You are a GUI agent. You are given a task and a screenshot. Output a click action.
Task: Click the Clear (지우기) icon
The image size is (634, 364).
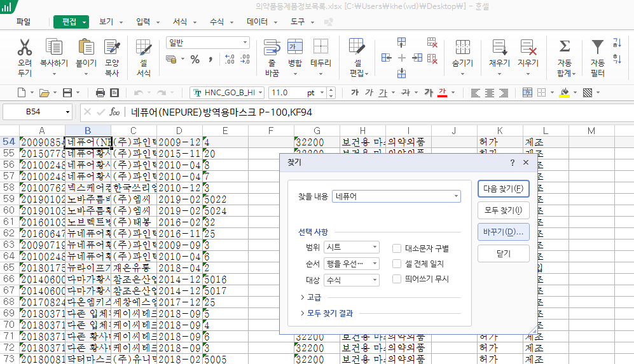(x=528, y=47)
